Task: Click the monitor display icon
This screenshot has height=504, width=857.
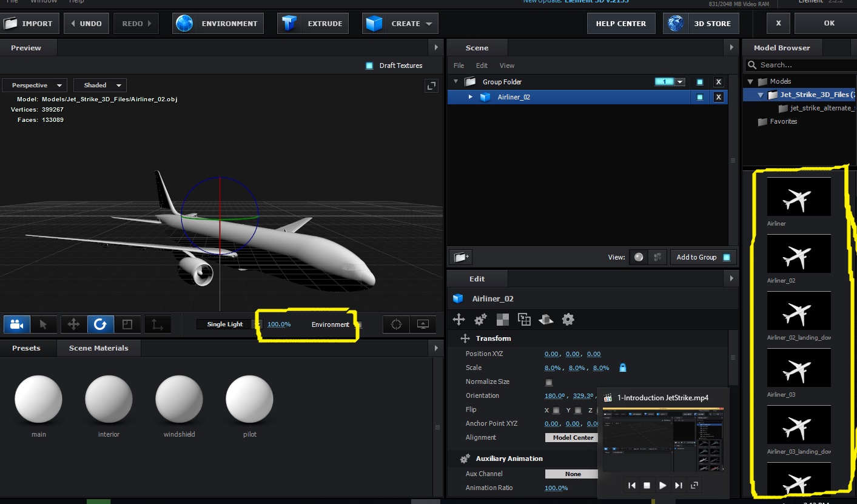Action: coord(423,324)
